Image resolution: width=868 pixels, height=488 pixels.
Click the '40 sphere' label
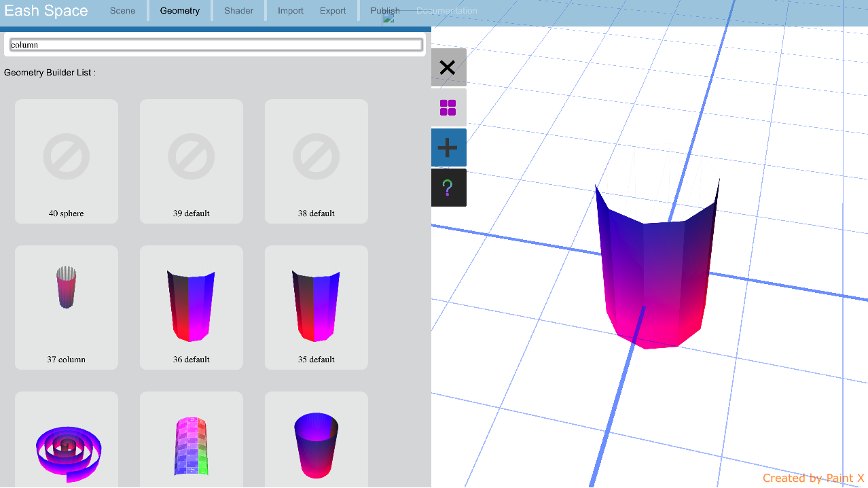(x=67, y=213)
